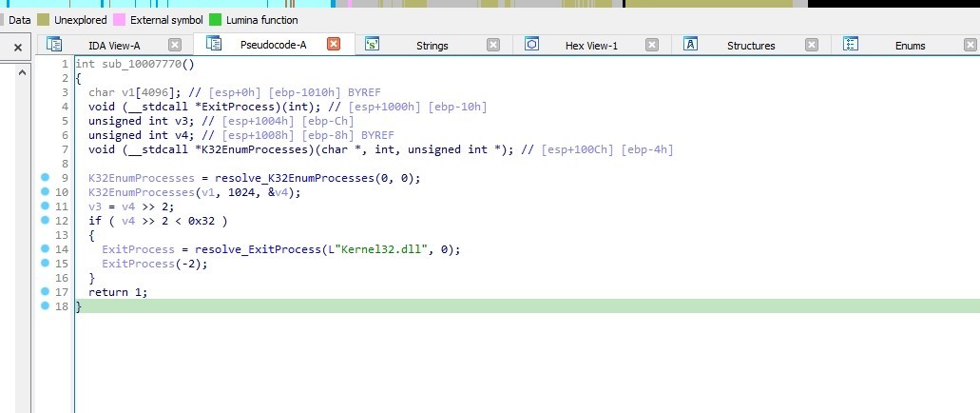Click the 1024 argument on line 10
The width and height of the screenshot is (980, 413).
click(x=240, y=193)
